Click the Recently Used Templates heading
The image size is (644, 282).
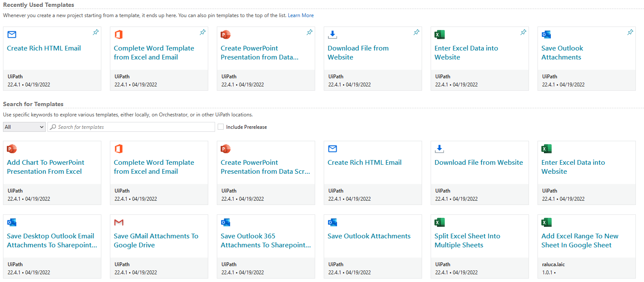click(38, 5)
